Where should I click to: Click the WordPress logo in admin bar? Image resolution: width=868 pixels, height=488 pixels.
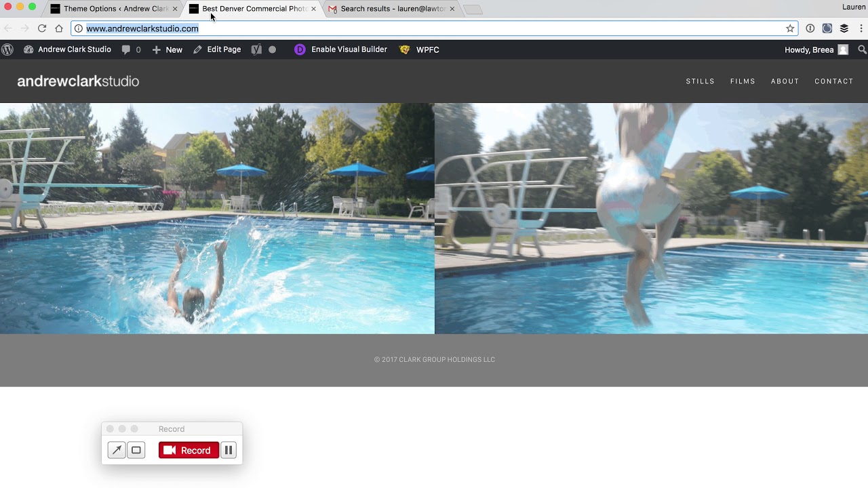7,49
